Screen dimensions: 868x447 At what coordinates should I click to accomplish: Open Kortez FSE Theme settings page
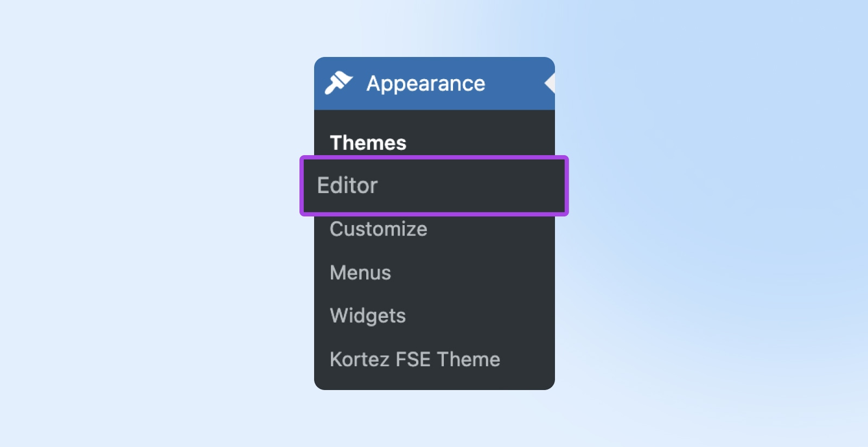(x=414, y=359)
